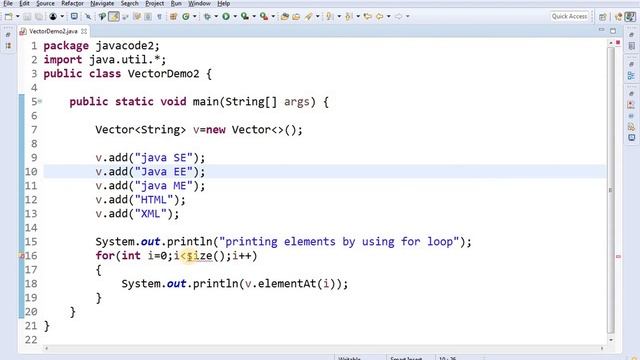Screen dimensions: 640x360
Task: Switch to the Java perspective icon
Action: click(631, 17)
